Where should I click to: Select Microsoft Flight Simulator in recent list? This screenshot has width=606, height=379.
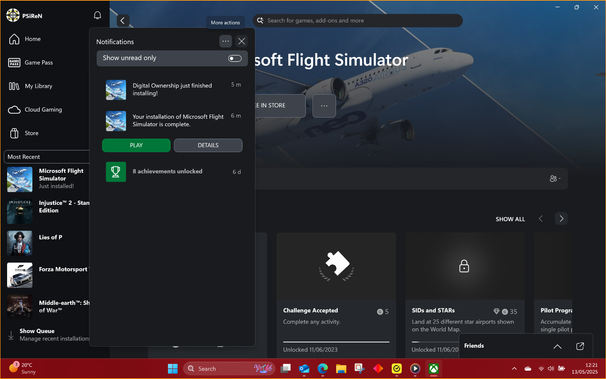(x=48, y=180)
